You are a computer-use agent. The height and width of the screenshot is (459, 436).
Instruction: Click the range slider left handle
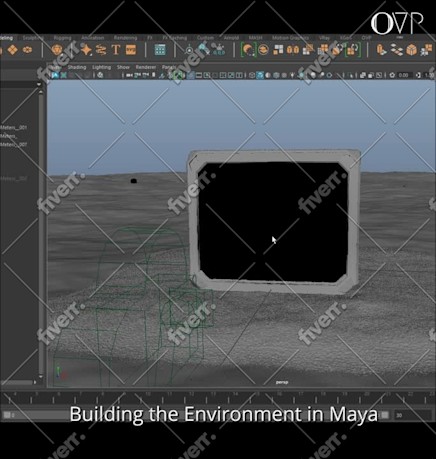point(7,415)
